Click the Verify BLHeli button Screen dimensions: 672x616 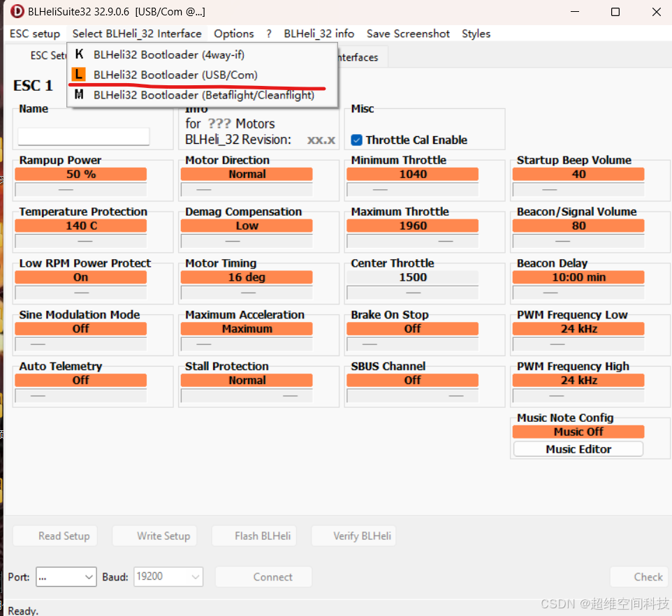(353, 536)
